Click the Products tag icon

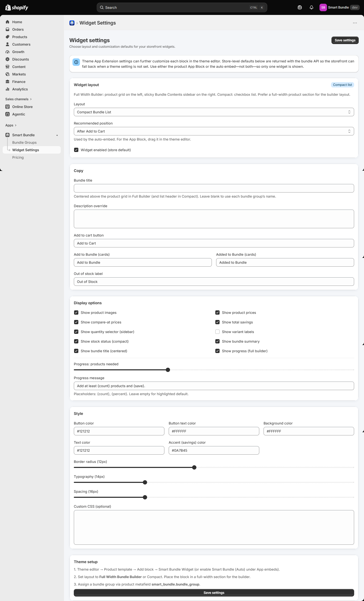tap(7, 37)
